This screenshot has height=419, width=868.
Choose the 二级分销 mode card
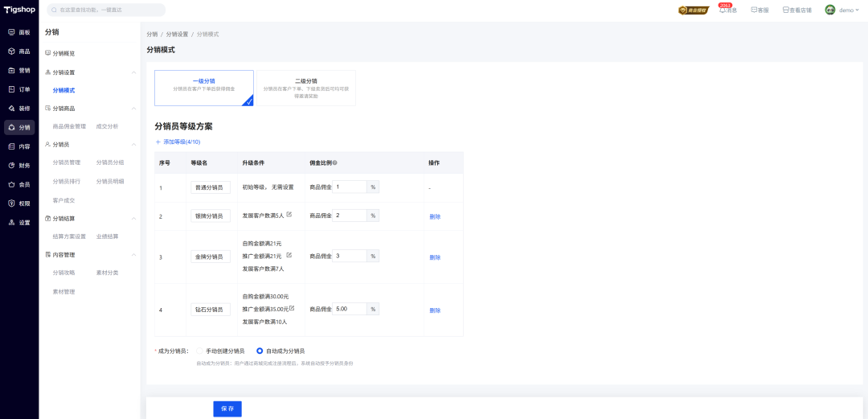tap(306, 88)
